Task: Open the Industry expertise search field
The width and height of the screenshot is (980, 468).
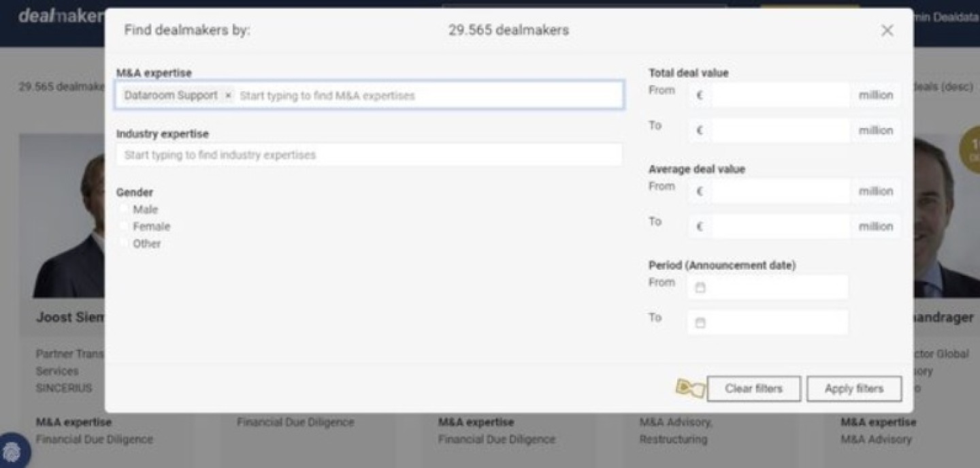Action: point(369,155)
